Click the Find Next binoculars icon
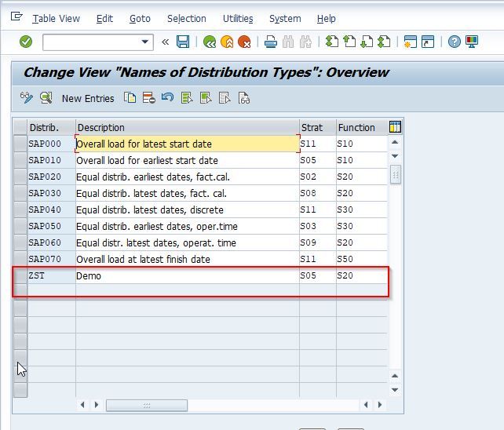Image resolution: width=504 pixels, height=430 pixels. [x=305, y=42]
